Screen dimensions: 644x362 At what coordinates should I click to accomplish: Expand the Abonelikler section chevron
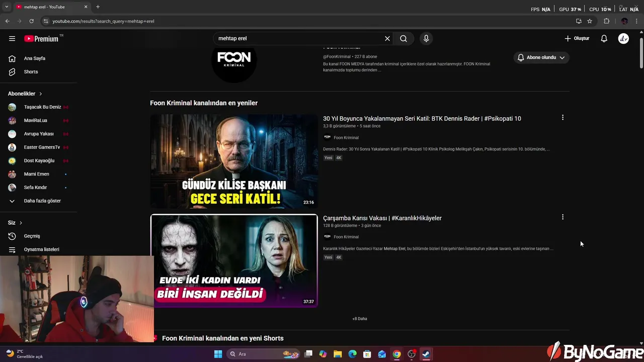coord(41,94)
